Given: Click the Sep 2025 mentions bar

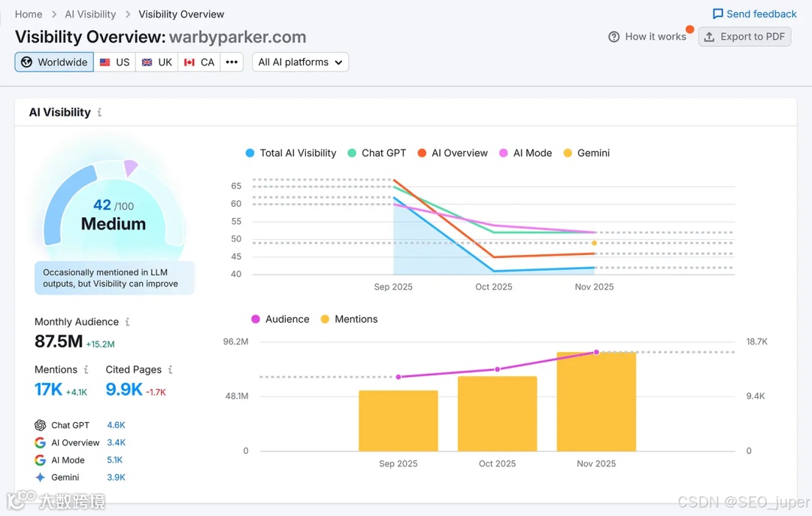Looking at the screenshot, I should pyautogui.click(x=398, y=420).
